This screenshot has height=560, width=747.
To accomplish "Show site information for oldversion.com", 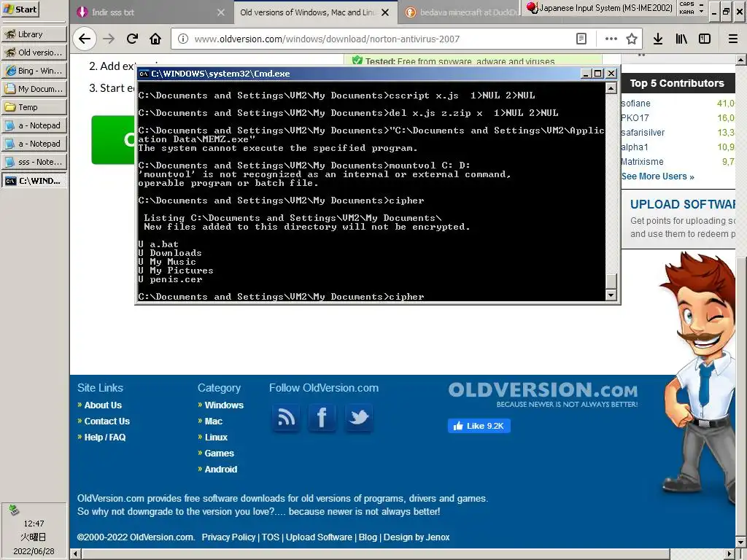I will click(x=183, y=39).
